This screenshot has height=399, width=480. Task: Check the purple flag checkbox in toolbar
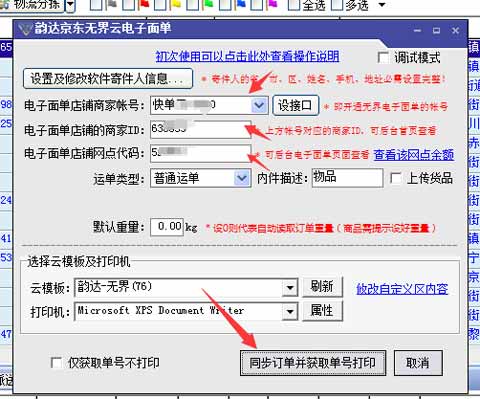pos(257,4)
